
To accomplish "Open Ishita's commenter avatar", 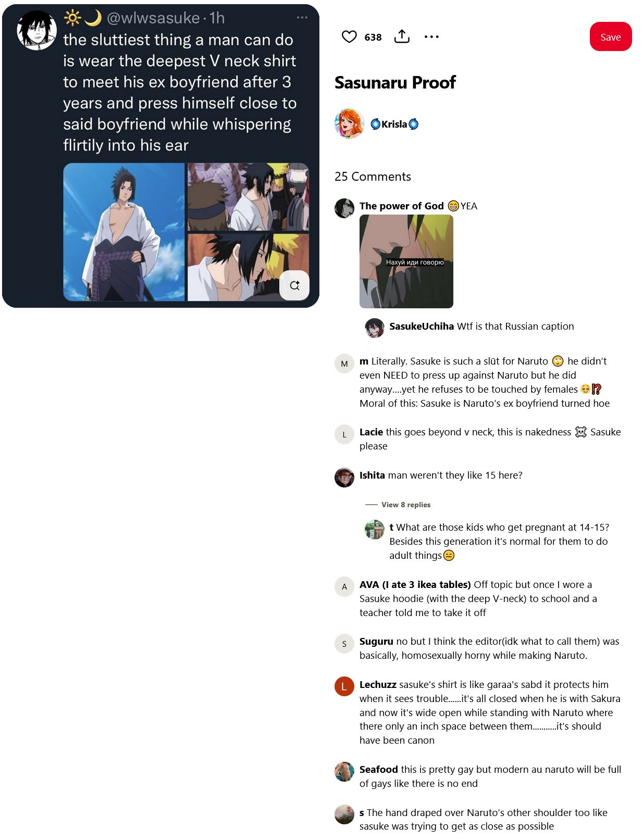I will (x=344, y=478).
